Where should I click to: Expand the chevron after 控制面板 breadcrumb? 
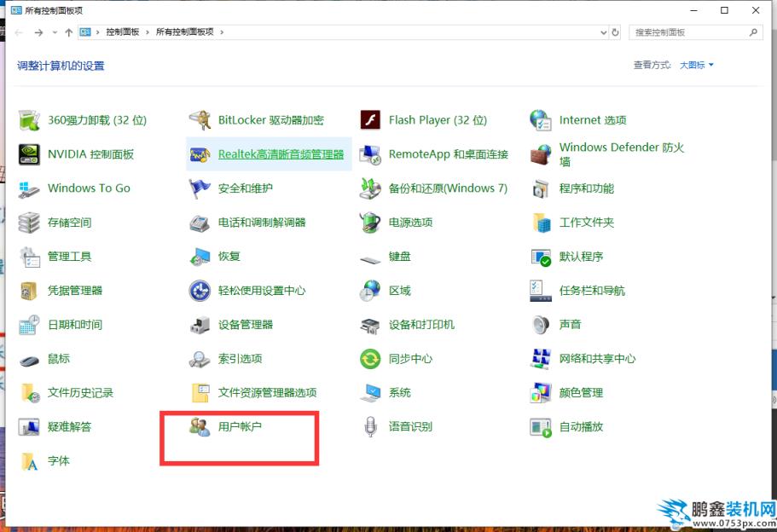point(148,32)
